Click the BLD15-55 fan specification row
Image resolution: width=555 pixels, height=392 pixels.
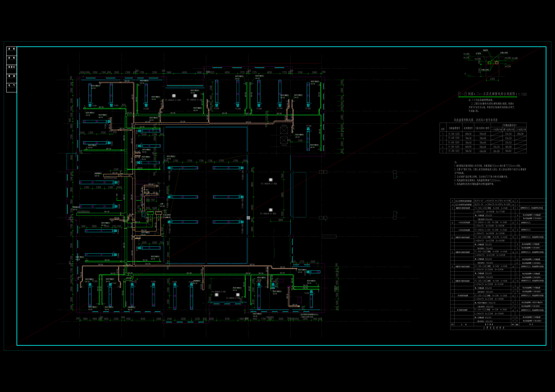point(492,201)
